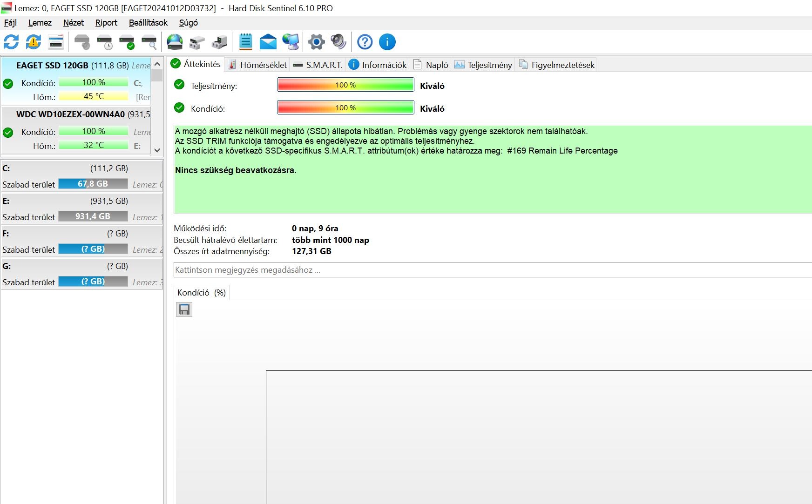Click the EAGET SSD temperature value 45 °C
Image resolution: width=812 pixels, height=504 pixels.
point(94,96)
